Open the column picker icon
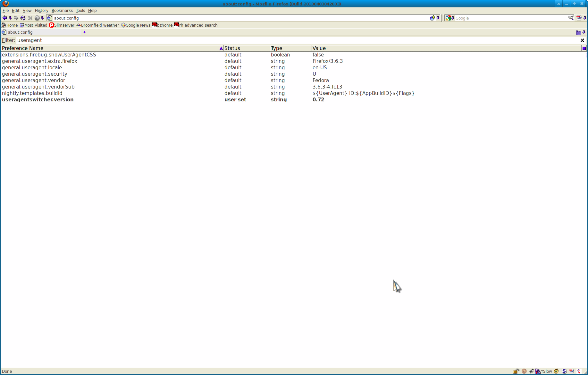 pos(584,48)
